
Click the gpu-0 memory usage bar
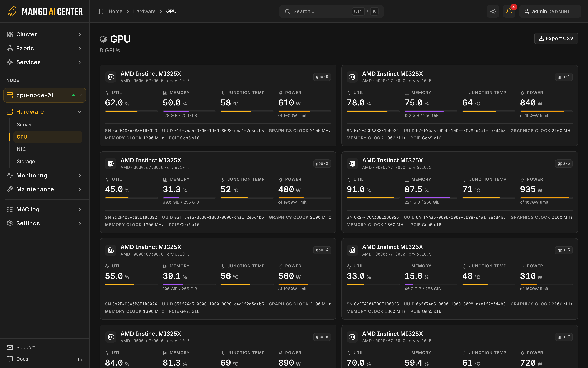[189, 111]
